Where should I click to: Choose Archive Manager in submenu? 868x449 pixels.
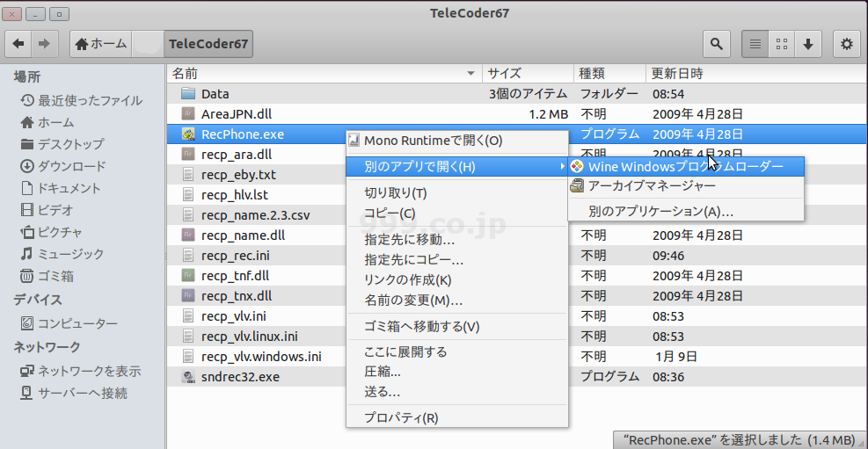(x=686, y=185)
